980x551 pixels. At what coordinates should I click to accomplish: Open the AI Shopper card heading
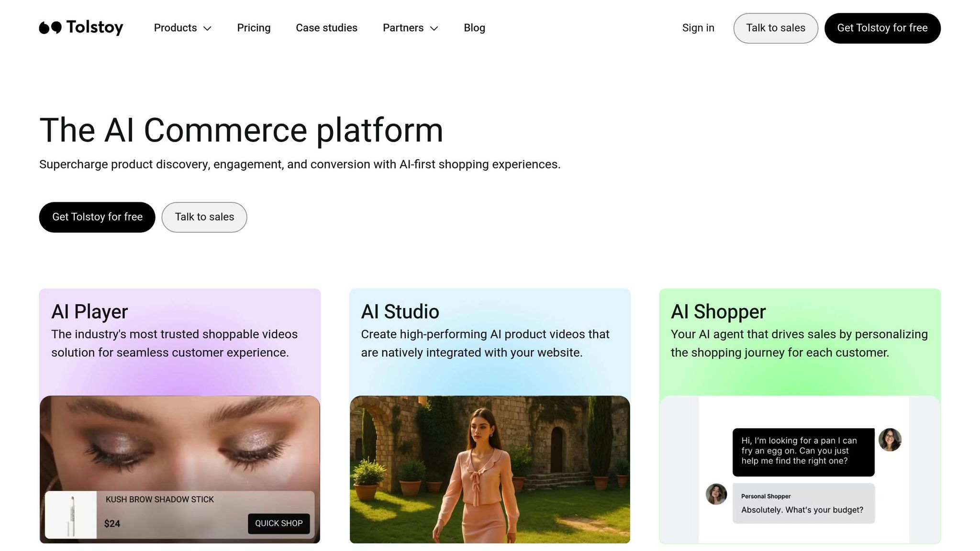point(718,312)
